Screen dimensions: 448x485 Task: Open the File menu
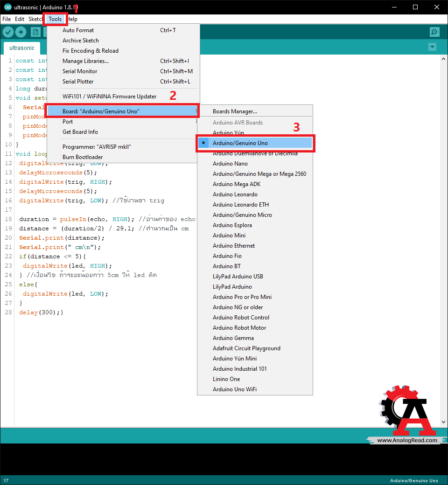pos(7,19)
